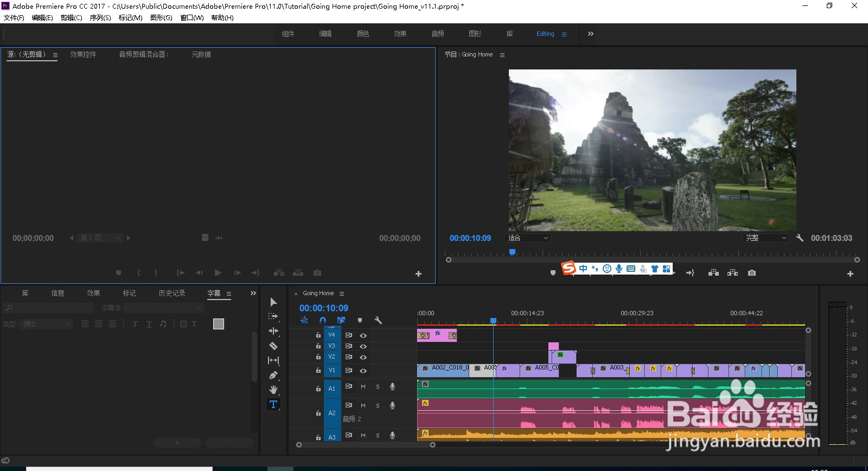Expand the workspace overflow chevron
This screenshot has height=471, width=868.
[591, 34]
